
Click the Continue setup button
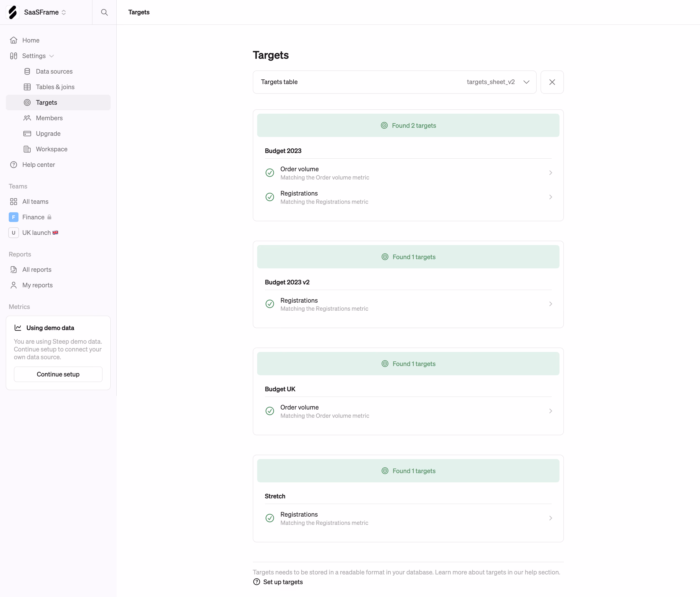point(58,374)
